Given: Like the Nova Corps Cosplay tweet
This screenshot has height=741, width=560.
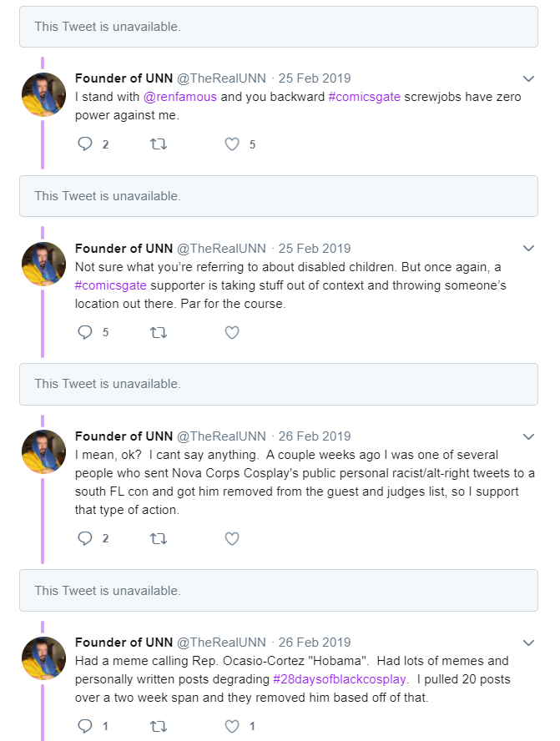Looking at the screenshot, I should point(231,538).
